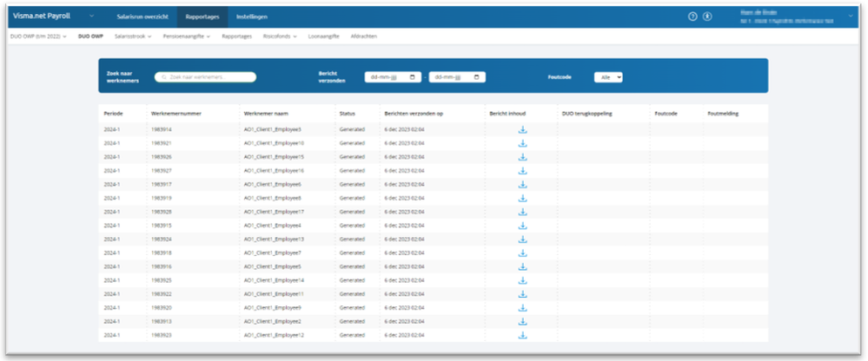Viewport: 868px width, 361px height.
Task: Open the Foutcode 'Alle' select box
Action: click(608, 77)
